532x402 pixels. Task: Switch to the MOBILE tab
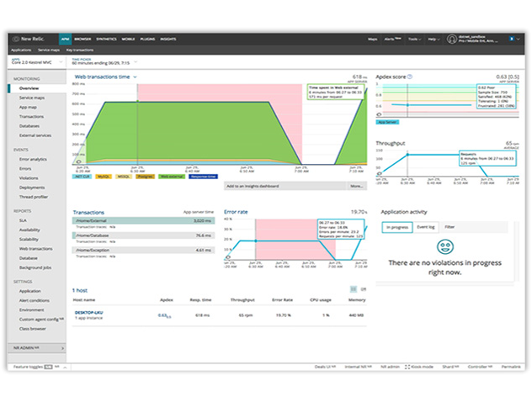(x=128, y=39)
